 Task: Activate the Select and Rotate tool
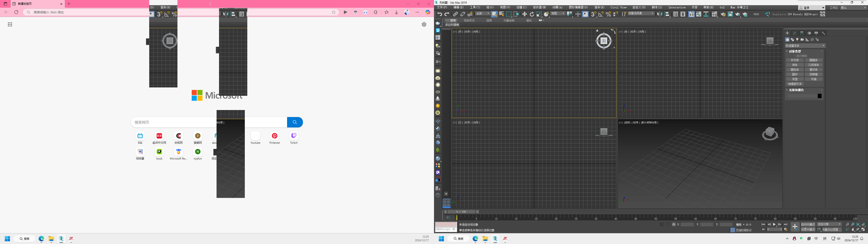click(x=532, y=14)
